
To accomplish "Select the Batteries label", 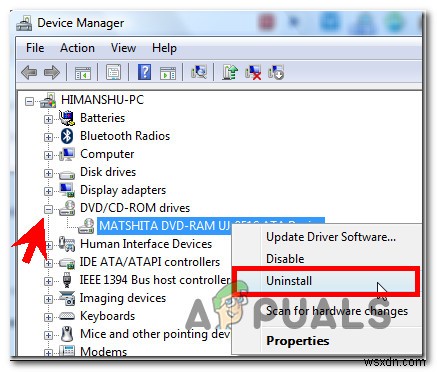I will [102, 118].
